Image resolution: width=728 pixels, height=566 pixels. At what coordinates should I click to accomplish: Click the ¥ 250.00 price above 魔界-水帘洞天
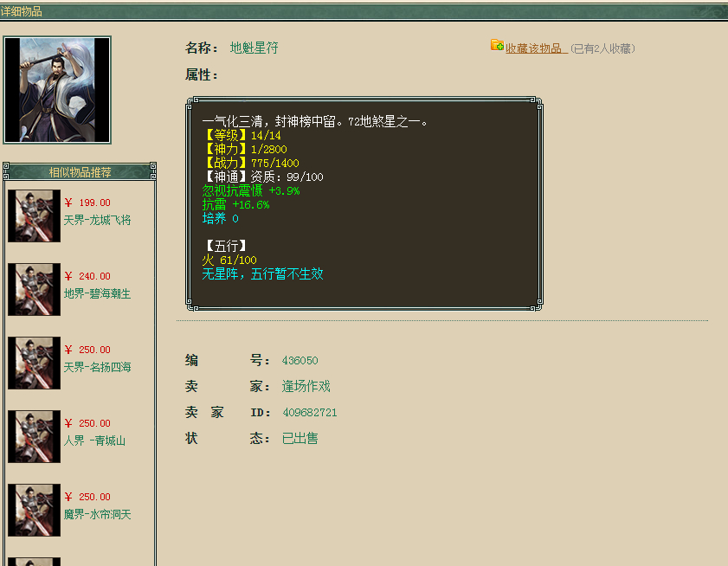click(x=87, y=497)
